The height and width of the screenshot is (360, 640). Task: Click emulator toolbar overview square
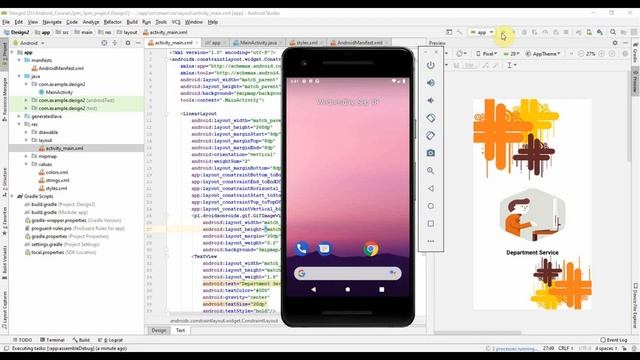coord(431,224)
